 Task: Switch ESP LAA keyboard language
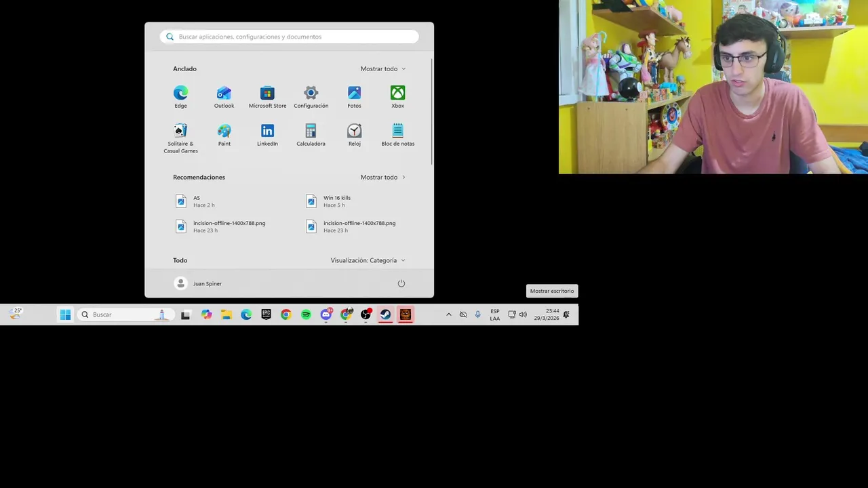point(495,314)
